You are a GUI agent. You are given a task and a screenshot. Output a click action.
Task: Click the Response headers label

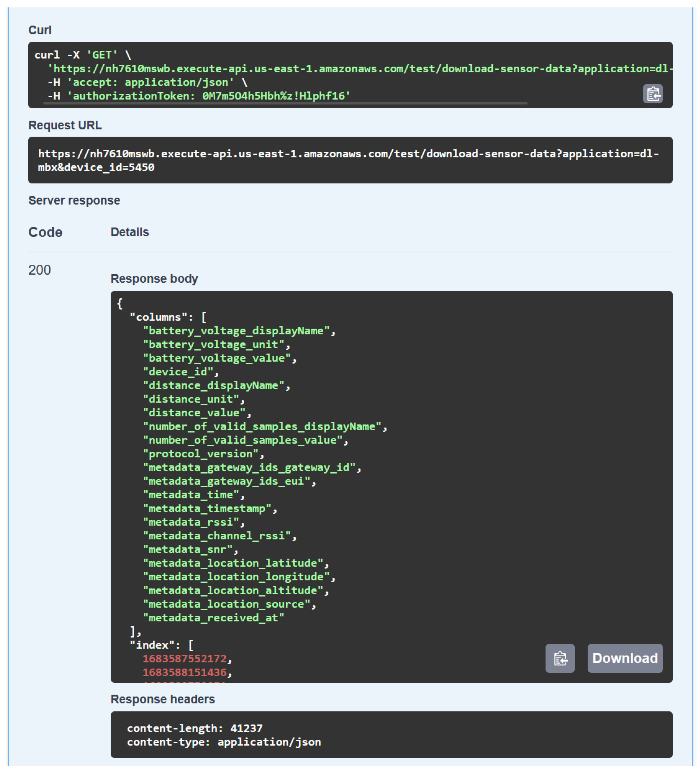tap(163, 699)
